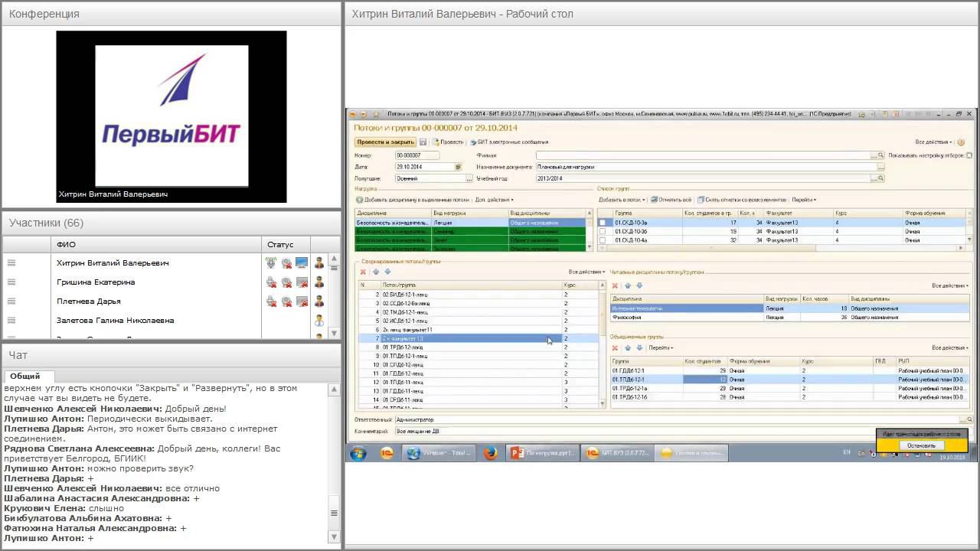This screenshot has width=980, height=551.
Task: Click 'Добавить дисциплину в выделенные потоки'
Action: 412,200
